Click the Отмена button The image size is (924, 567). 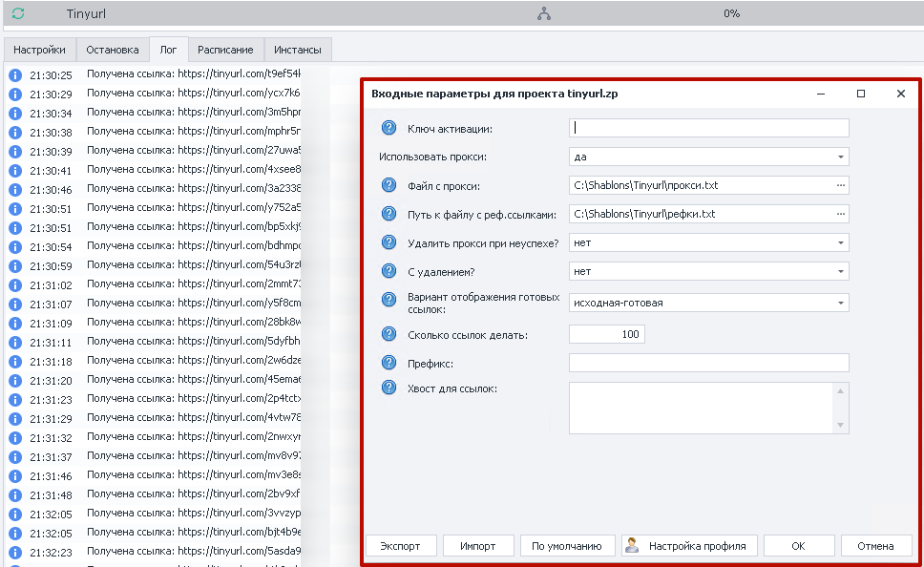tap(875, 546)
